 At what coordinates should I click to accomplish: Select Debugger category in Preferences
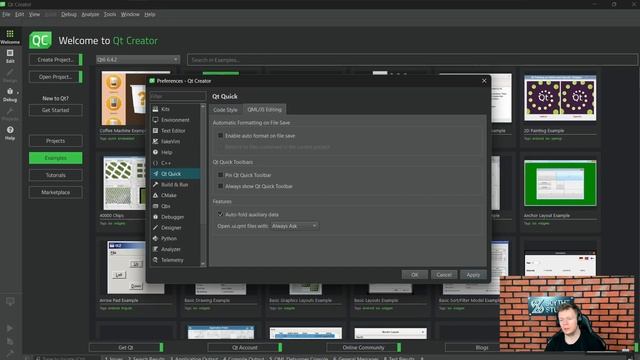coord(175,217)
